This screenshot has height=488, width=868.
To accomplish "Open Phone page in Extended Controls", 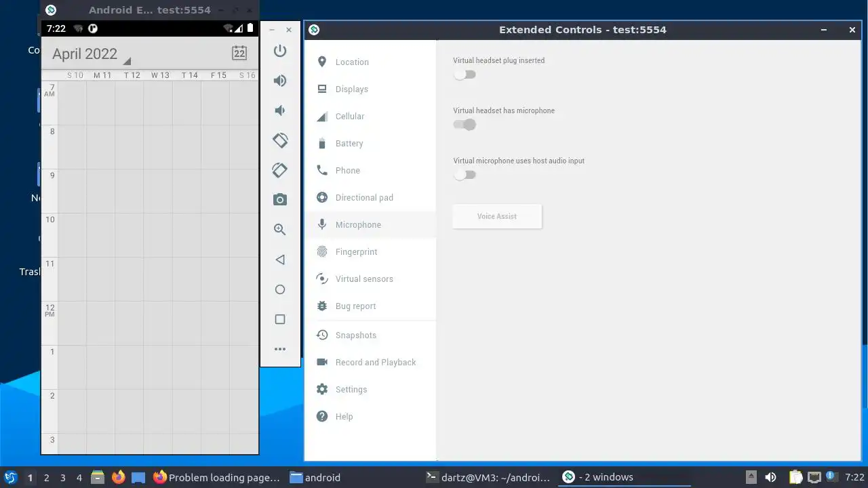I will coord(370,170).
